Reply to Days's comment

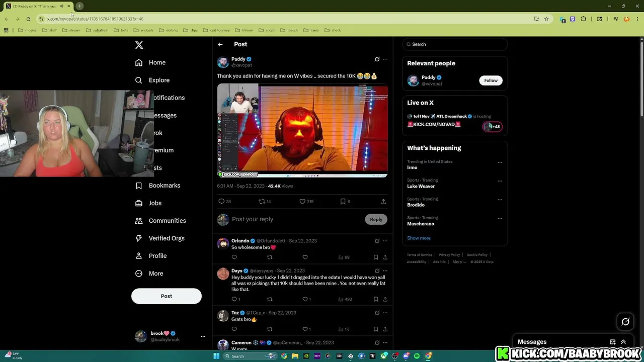234,299
